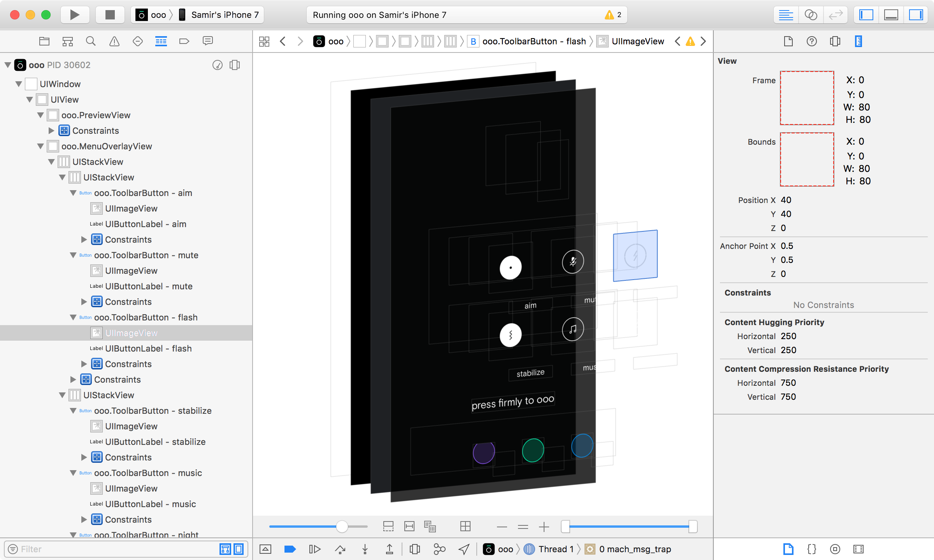Hide the left navigator panel
This screenshot has height=560, width=934.
866,15
